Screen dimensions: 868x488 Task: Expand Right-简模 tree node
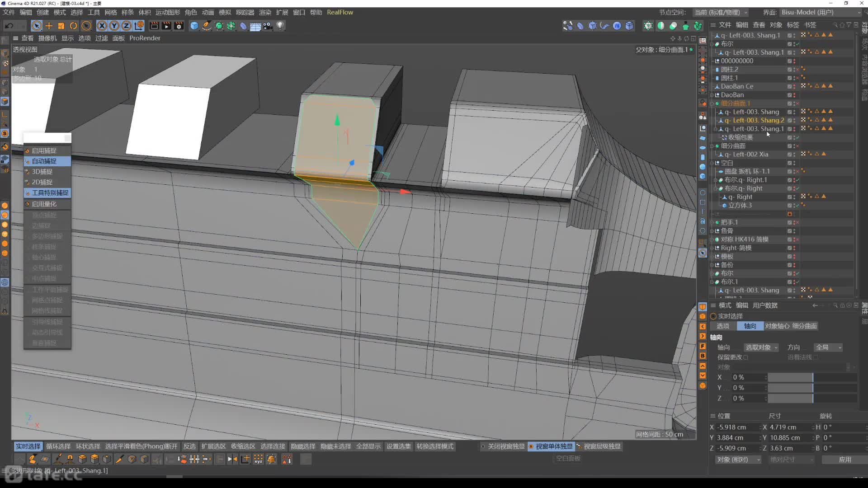712,248
